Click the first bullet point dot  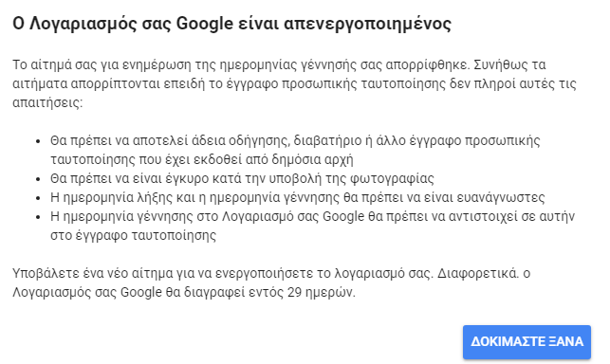pyautogui.click(x=38, y=141)
